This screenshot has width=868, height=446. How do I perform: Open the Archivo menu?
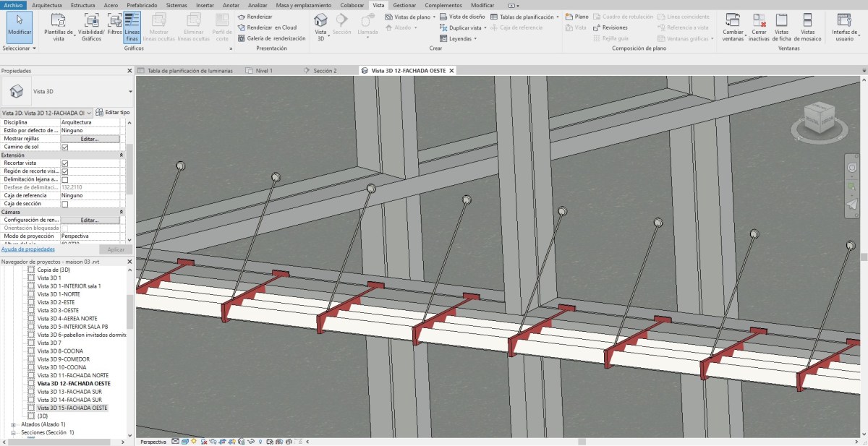click(14, 4)
